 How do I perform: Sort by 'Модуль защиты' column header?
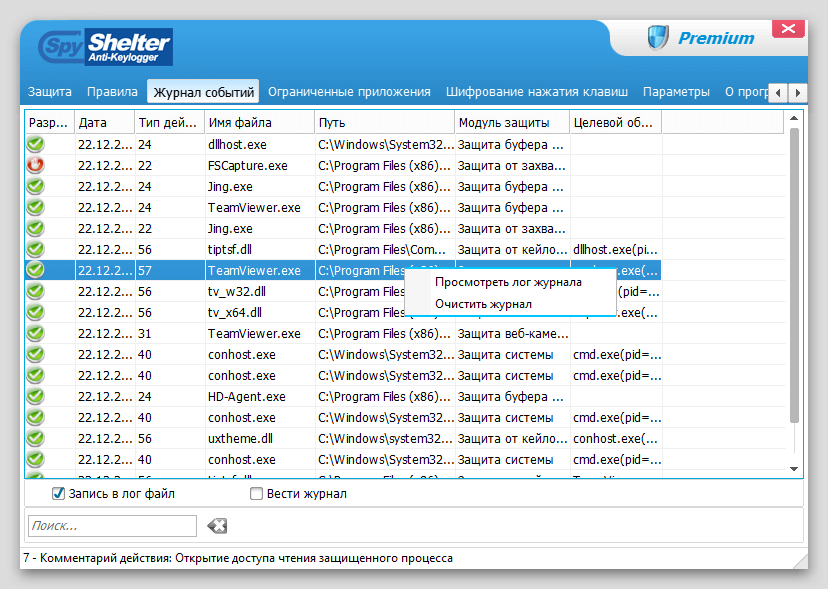coord(512,123)
